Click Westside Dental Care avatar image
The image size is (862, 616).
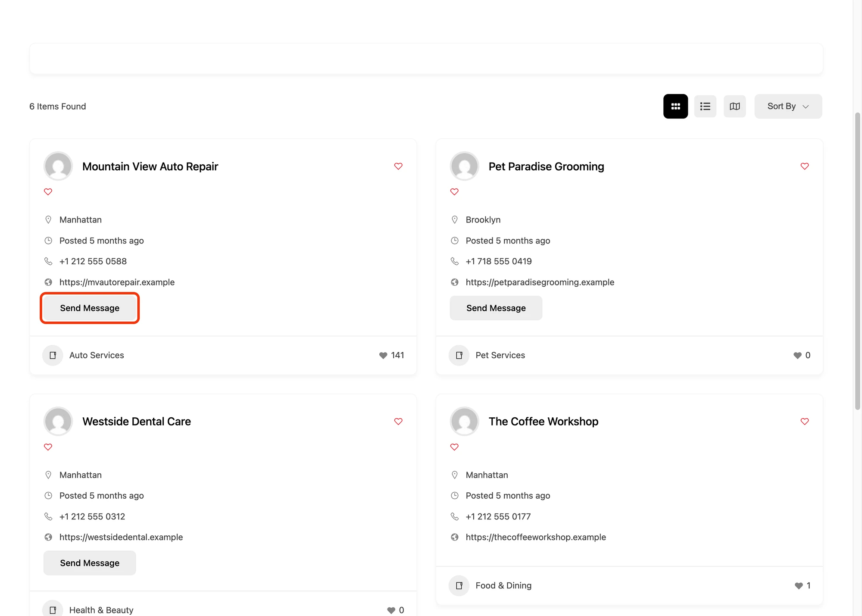point(58,421)
